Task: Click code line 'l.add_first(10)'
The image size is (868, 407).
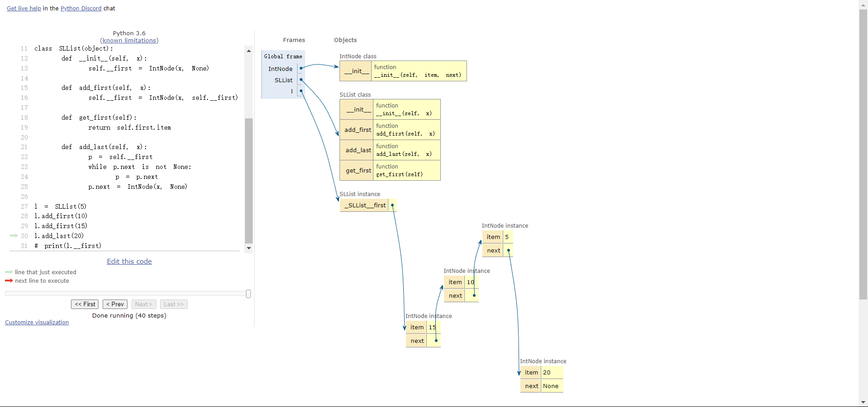Action: (x=61, y=216)
